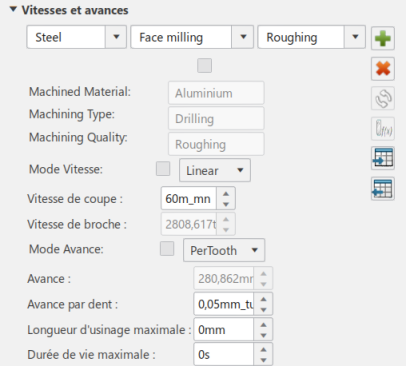Click the greyed refresh arrows icon
Viewport: 406px width, 366px height.
click(x=383, y=99)
